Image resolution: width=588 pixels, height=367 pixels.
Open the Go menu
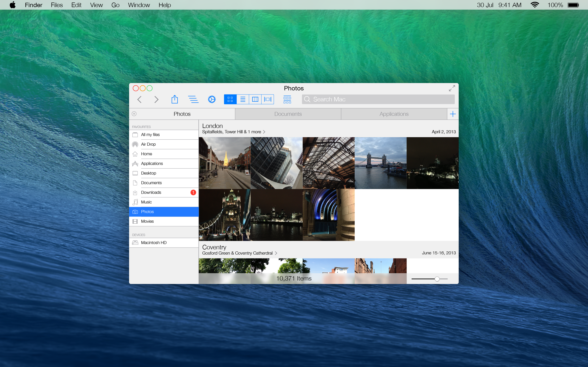tap(115, 5)
